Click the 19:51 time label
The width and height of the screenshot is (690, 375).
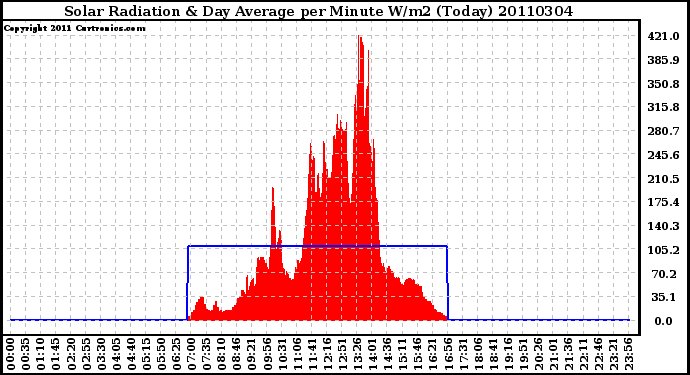click(523, 354)
